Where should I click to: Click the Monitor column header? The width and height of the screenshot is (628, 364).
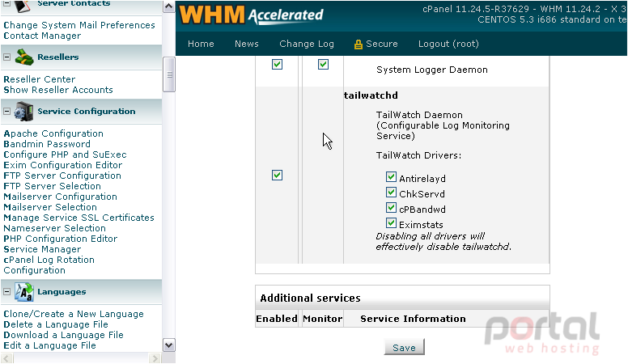coord(323,319)
